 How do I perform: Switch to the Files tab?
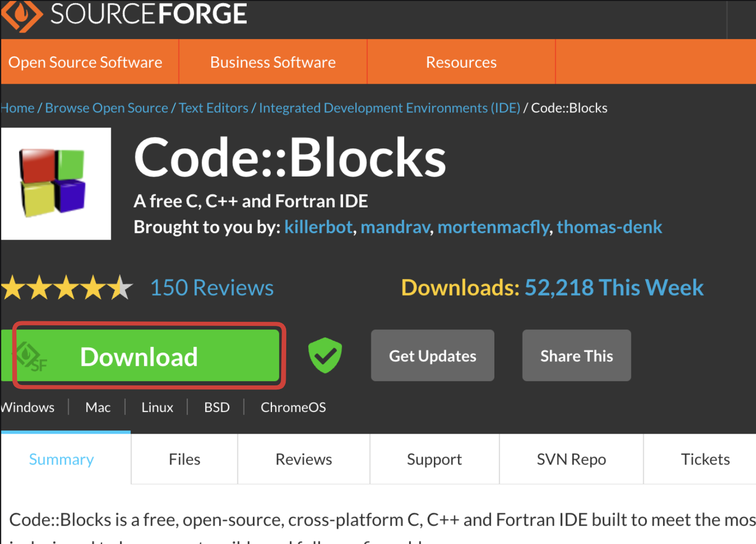(x=184, y=459)
